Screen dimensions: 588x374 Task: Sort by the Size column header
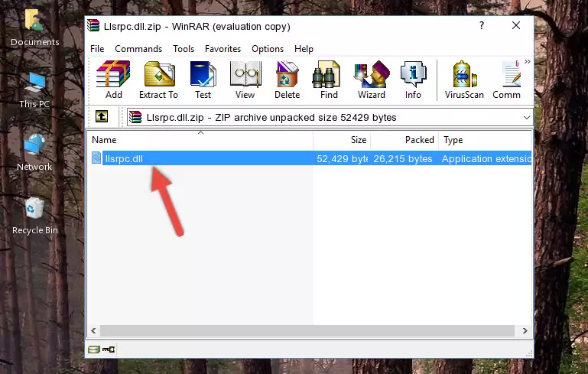tap(342, 140)
